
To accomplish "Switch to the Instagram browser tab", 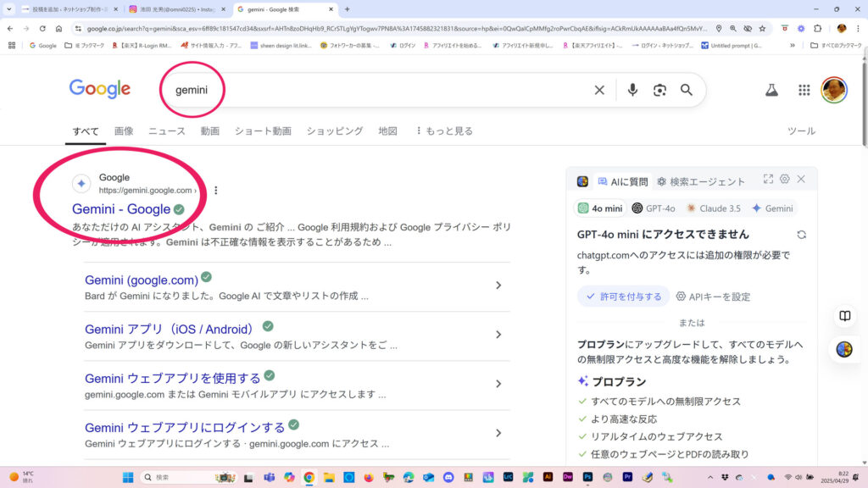I will pos(177,9).
